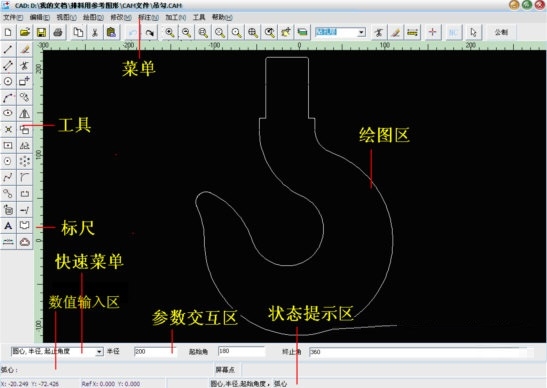Select the Text tool marked A

point(8,226)
